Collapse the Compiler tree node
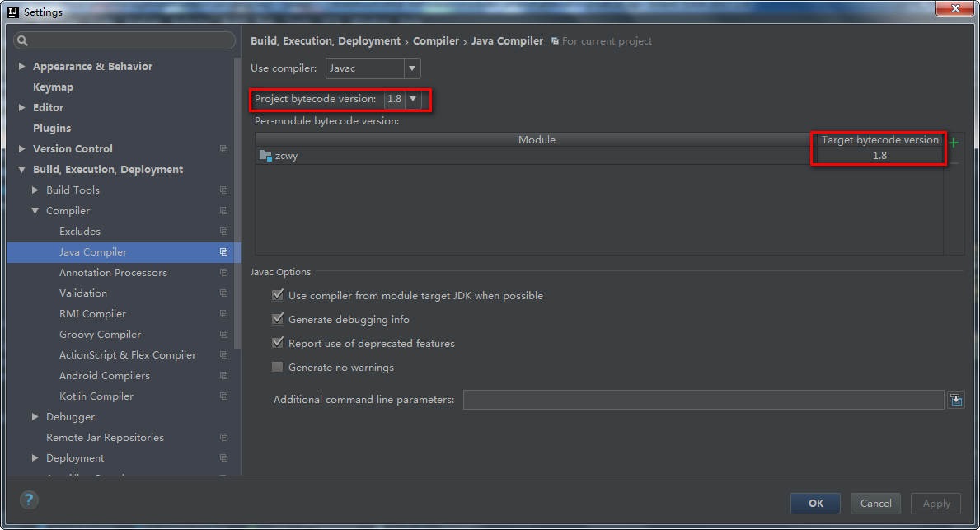This screenshot has width=980, height=530. (x=35, y=211)
